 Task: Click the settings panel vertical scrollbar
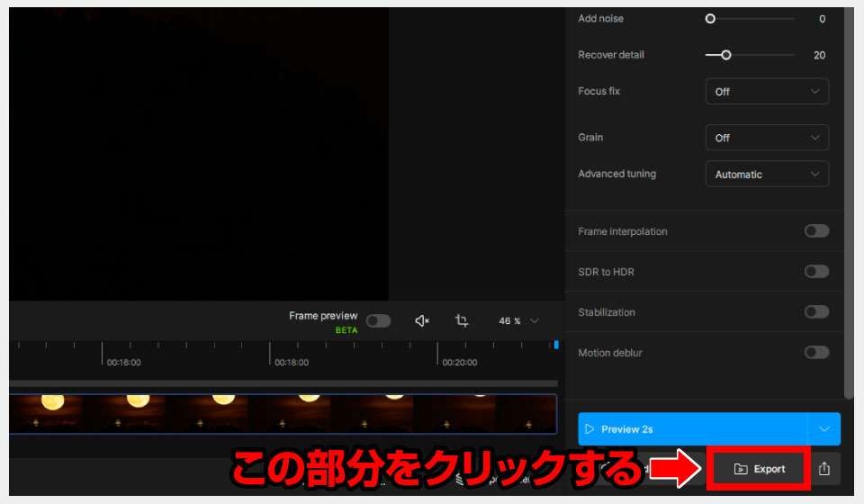coord(848,198)
